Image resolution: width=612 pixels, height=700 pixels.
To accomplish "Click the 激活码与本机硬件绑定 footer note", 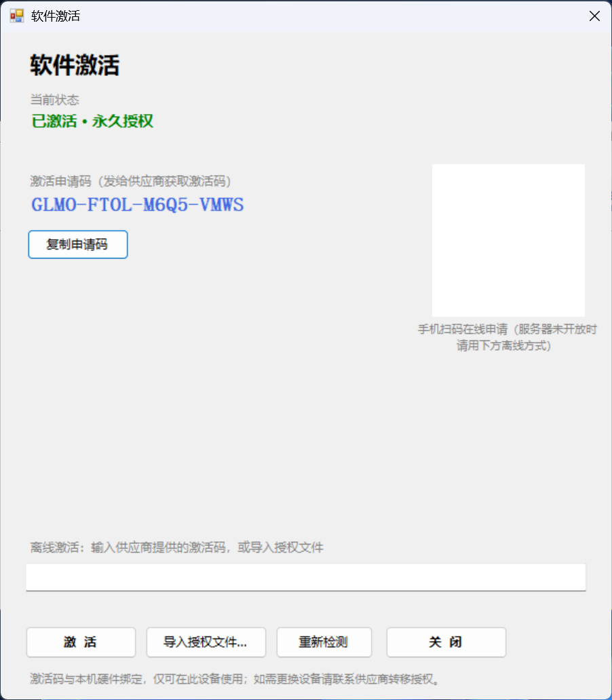I will coord(235,679).
